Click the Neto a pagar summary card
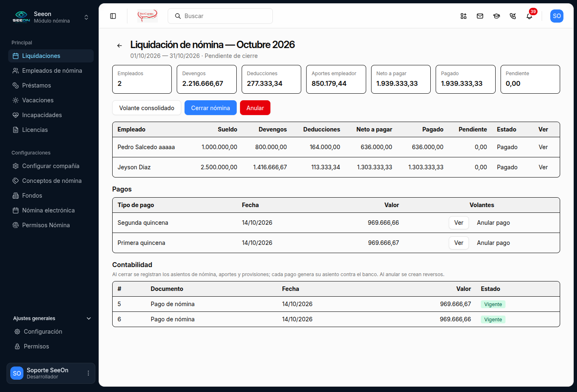Image resolution: width=577 pixels, height=392 pixels. (x=401, y=79)
